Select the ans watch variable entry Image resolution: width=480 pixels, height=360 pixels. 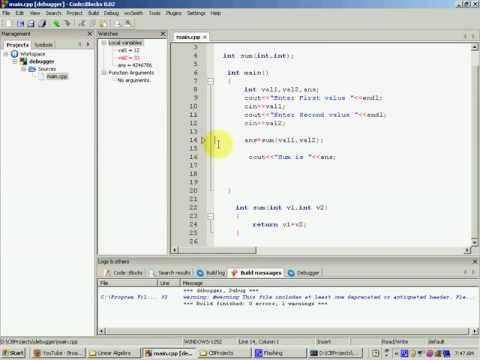(x=135, y=65)
